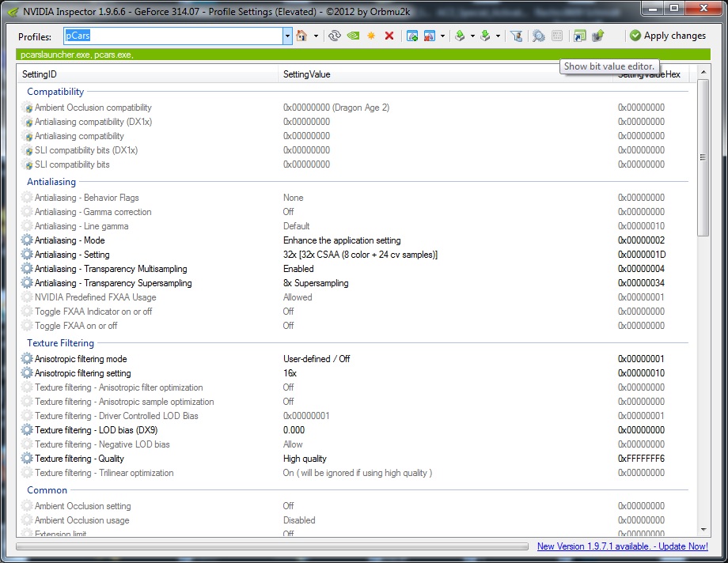Open the Profiles combo box dropdown arrow

(x=287, y=36)
